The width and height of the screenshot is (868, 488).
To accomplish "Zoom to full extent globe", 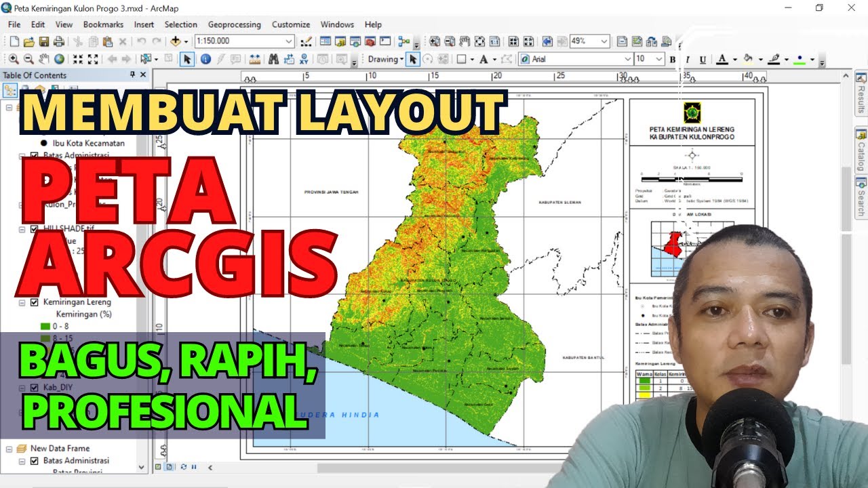I will click(59, 59).
